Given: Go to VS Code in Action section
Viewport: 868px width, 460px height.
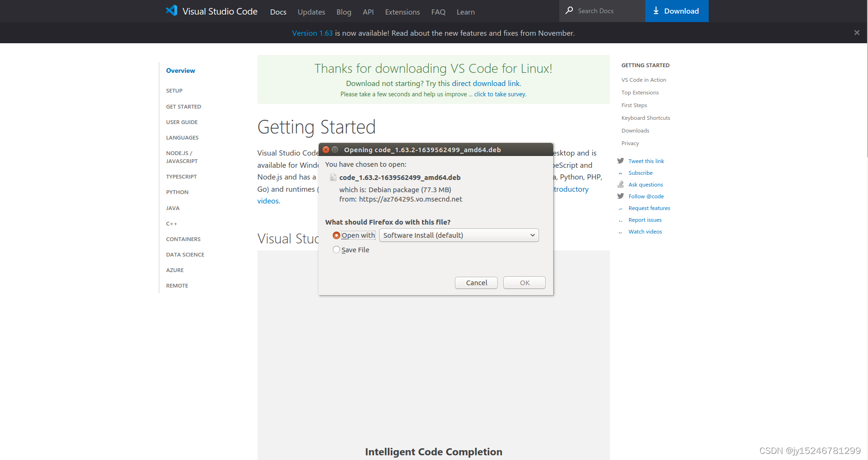Looking at the screenshot, I should tap(644, 80).
